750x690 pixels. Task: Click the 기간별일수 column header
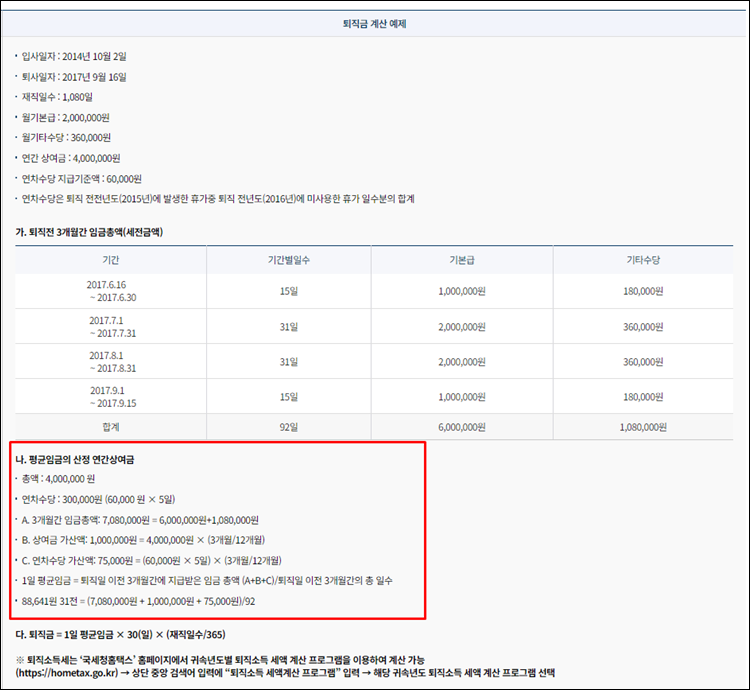[x=288, y=260]
